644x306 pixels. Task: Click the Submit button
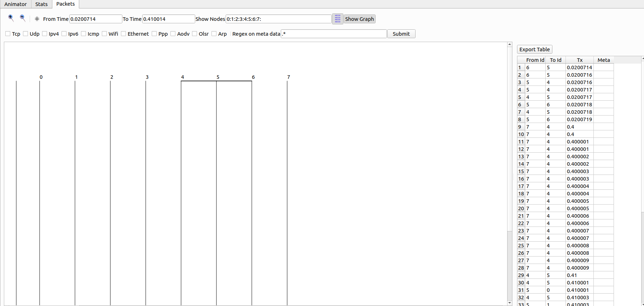click(x=401, y=34)
